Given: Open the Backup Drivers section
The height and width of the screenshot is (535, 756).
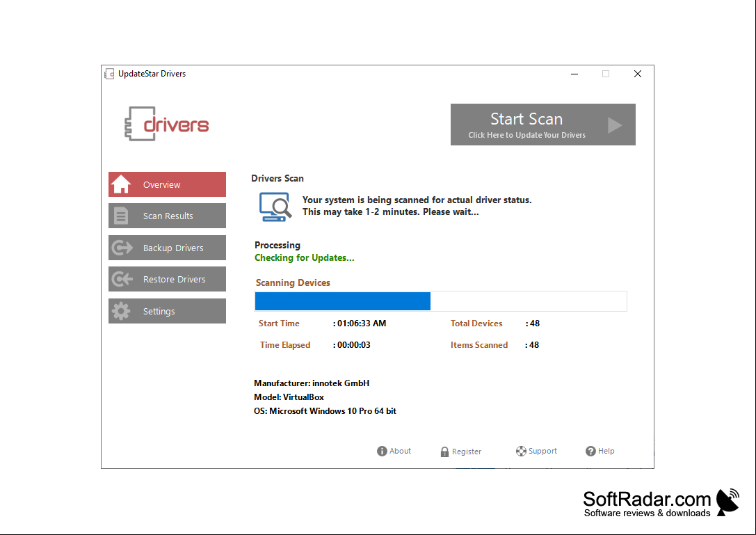Looking at the screenshot, I should (167, 248).
